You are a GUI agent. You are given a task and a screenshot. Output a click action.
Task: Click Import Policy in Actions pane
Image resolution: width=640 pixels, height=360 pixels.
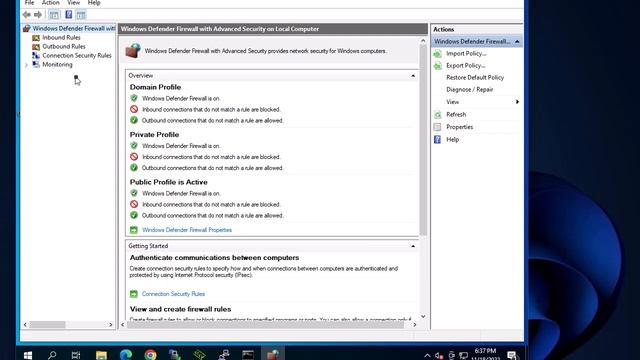(x=466, y=53)
